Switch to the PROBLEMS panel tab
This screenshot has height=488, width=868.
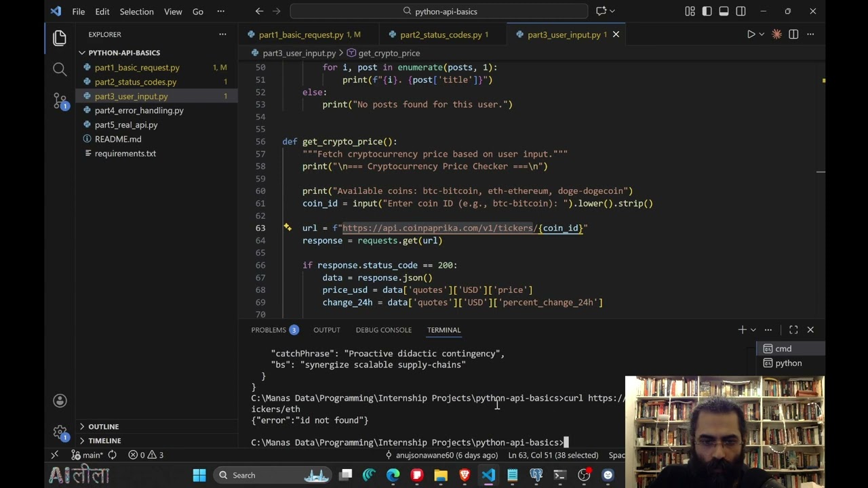275,330
